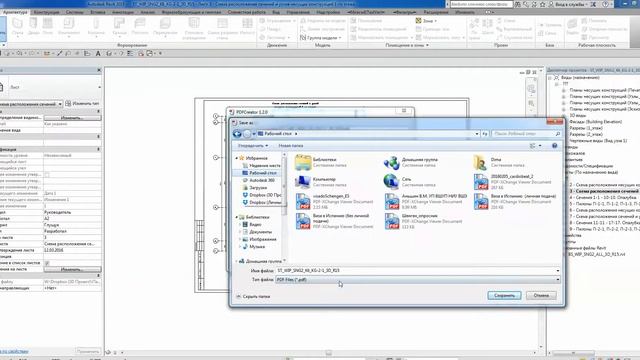
Task: Open address bar path dropdown arrow
Action: tap(477, 133)
